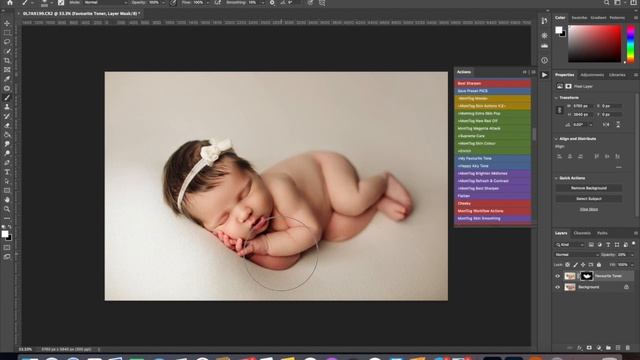The width and height of the screenshot is (640, 360).
Task: Select the Lasso tool
Action: click(7, 42)
